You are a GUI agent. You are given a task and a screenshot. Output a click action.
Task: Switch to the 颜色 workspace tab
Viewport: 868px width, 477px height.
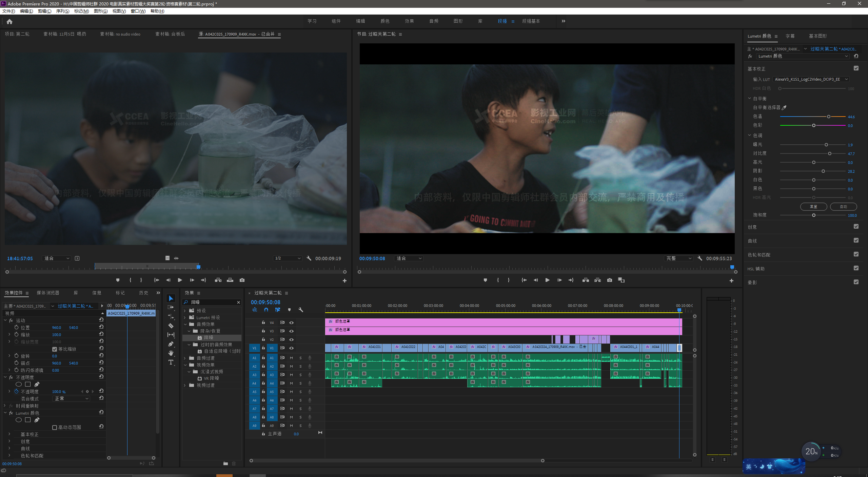point(385,21)
